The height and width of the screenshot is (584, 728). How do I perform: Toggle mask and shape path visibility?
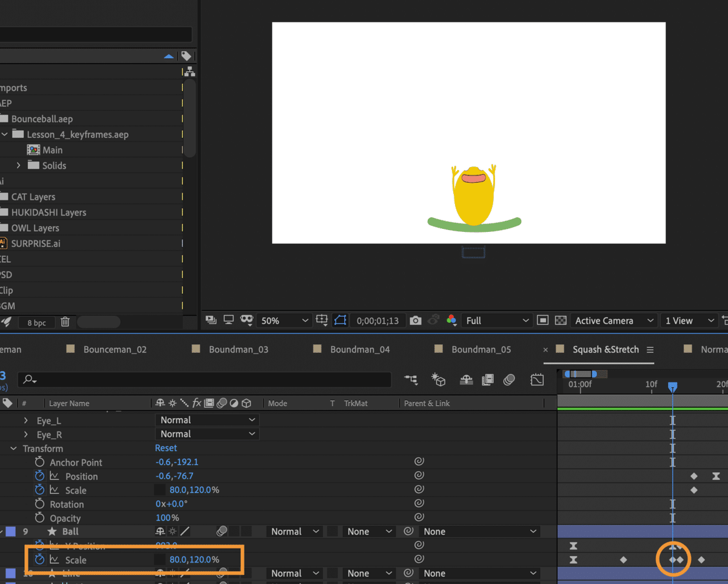340,320
